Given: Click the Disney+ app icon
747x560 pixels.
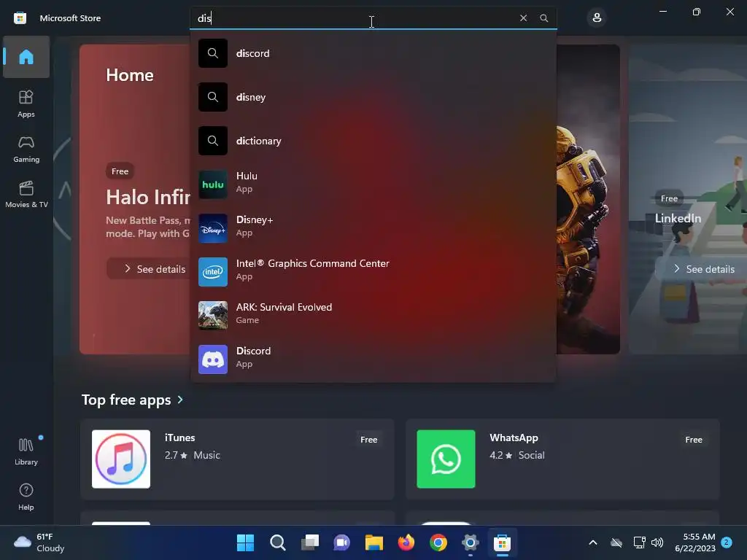Looking at the screenshot, I should [213, 228].
